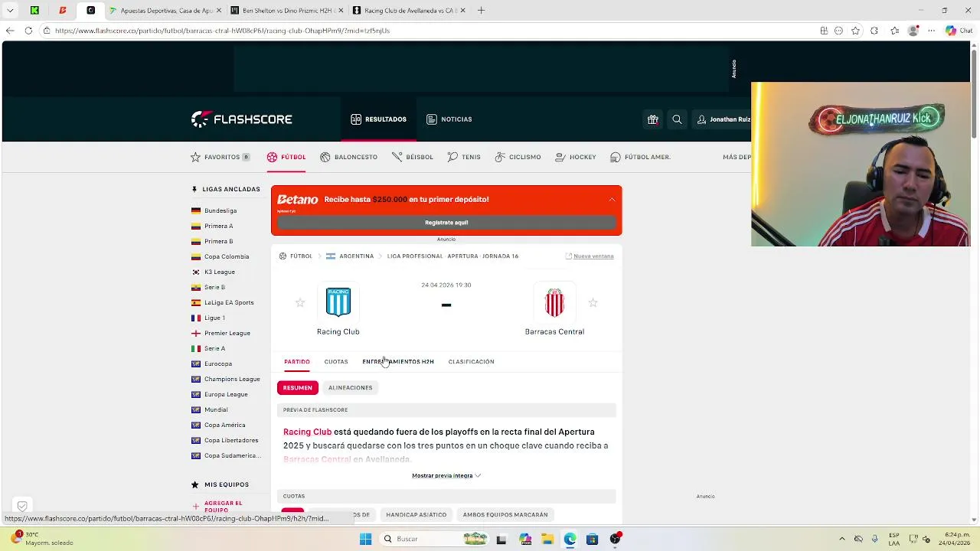Open Copilot Chat in browser toolbar
Viewport: 980px width, 551px height.
point(957,31)
